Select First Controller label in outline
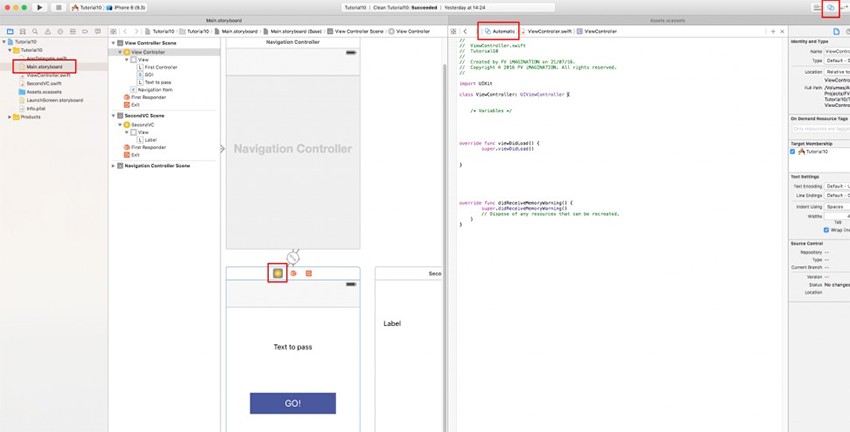850x432 pixels. tap(157, 67)
